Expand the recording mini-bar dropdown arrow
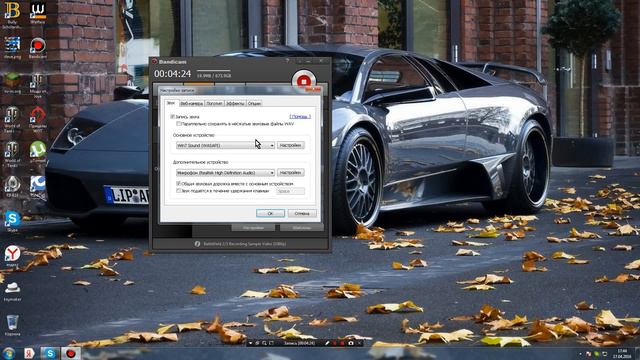The width and height of the screenshot is (640, 360). tap(251, 343)
